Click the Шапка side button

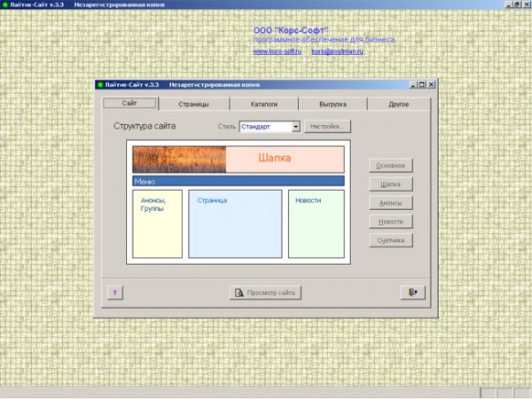390,184
